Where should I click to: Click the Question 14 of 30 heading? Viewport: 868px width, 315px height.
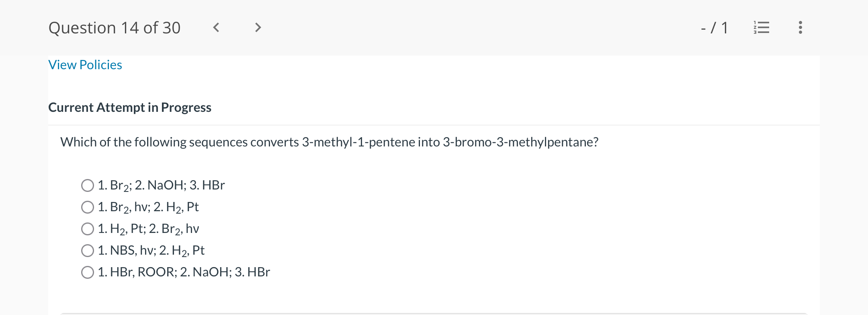115,28
